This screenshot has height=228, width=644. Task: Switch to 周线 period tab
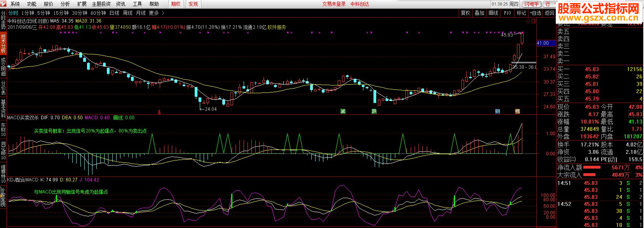127,13
